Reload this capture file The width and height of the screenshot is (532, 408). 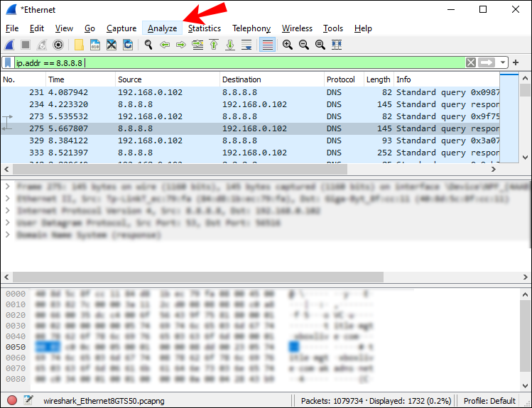click(x=128, y=45)
